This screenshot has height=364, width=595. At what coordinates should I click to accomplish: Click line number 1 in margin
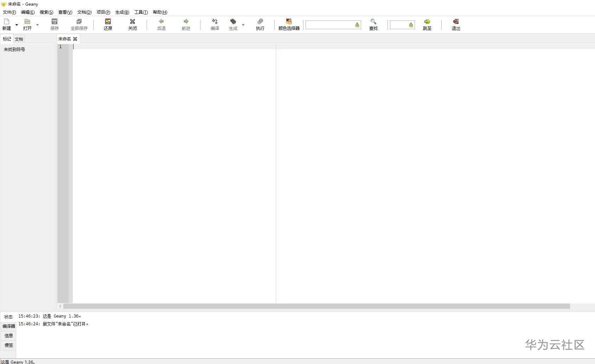pos(60,47)
